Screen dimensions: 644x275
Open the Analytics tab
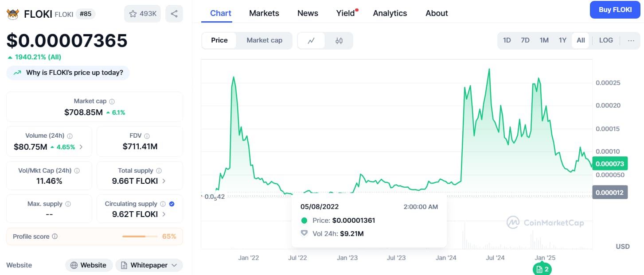pyautogui.click(x=390, y=13)
